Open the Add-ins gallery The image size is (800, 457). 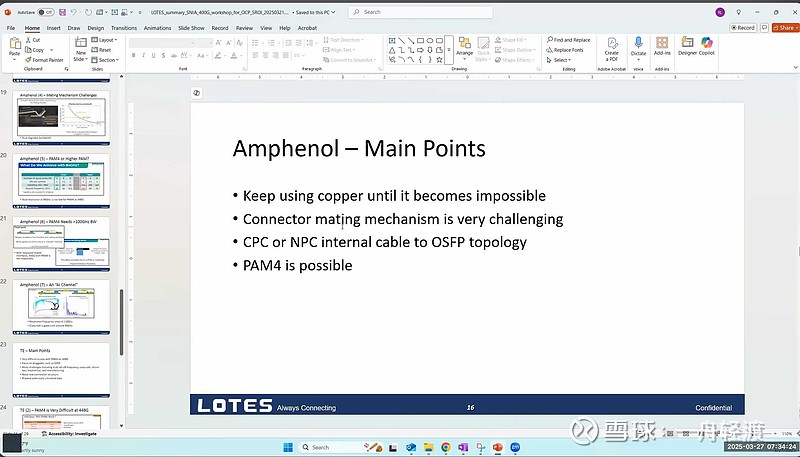tap(662, 47)
